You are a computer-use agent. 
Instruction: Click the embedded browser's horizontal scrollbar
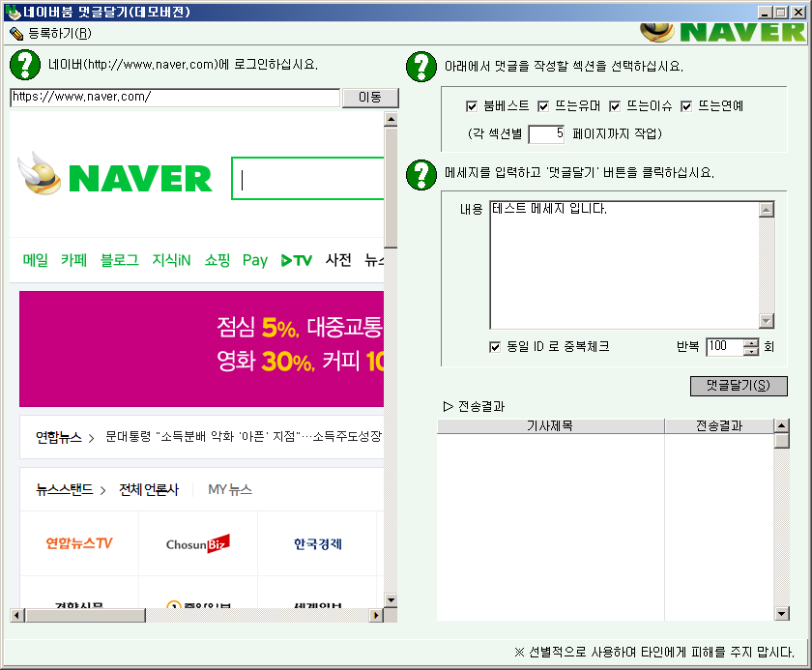click(x=193, y=615)
